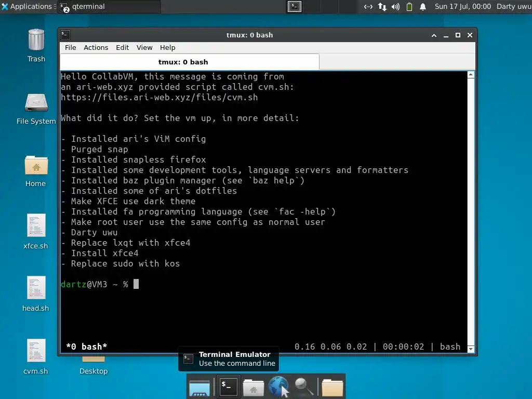532x399 pixels.
Task: Click the terminal icon in center panel
Action: coord(295,6)
